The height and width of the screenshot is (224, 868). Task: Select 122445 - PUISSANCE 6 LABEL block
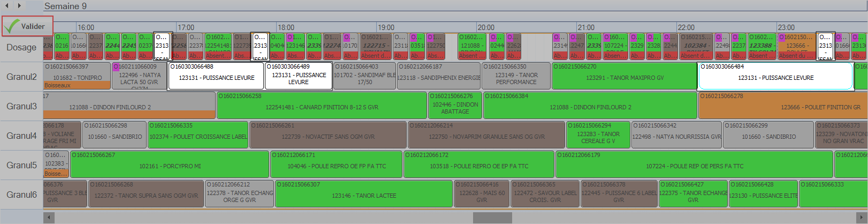pyautogui.click(x=619, y=194)
